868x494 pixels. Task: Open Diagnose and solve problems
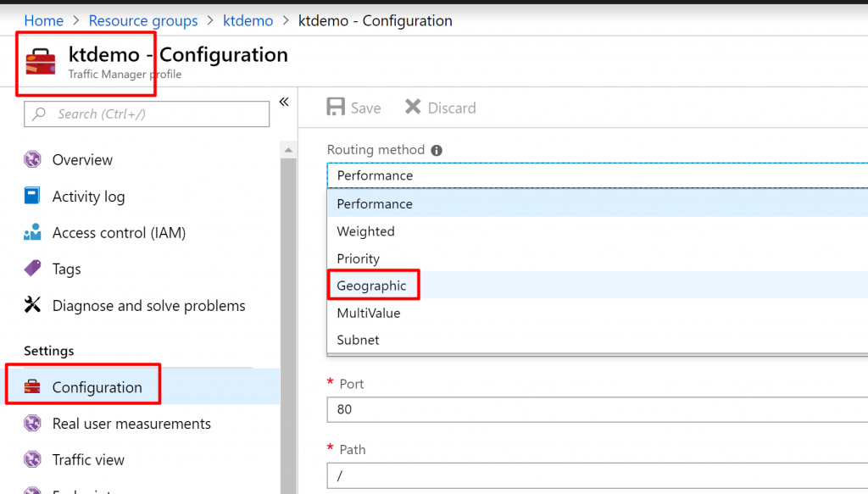click(x=149, y=306)
